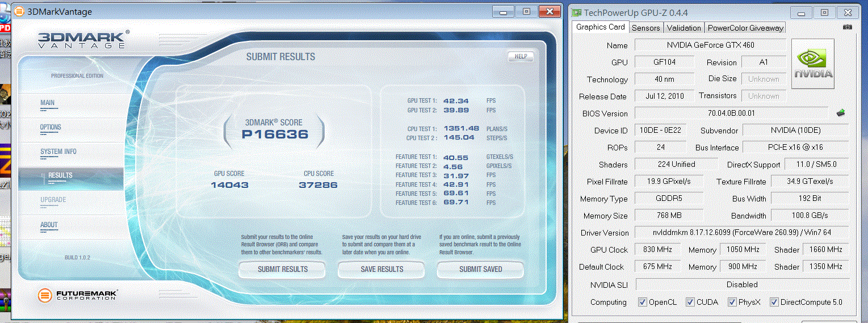
Task: Click CPU TEST 2 result 145.04
Action: 459,137
